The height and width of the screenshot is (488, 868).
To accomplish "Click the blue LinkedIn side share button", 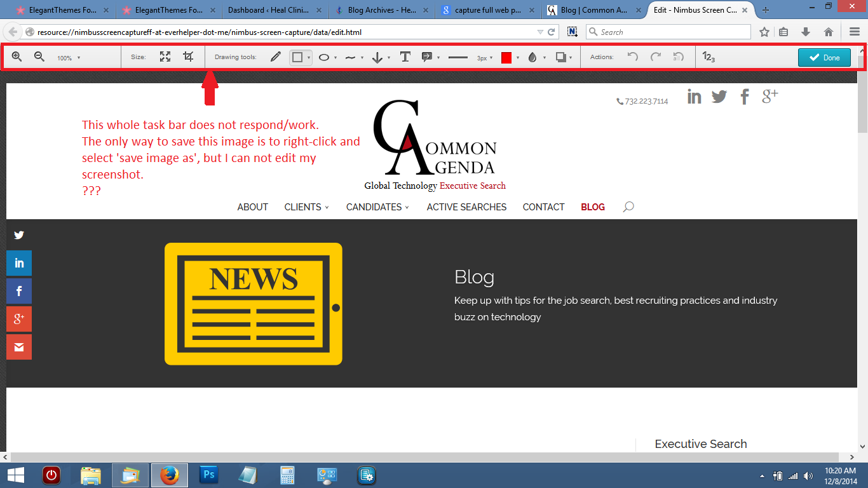I will [19, 263].
